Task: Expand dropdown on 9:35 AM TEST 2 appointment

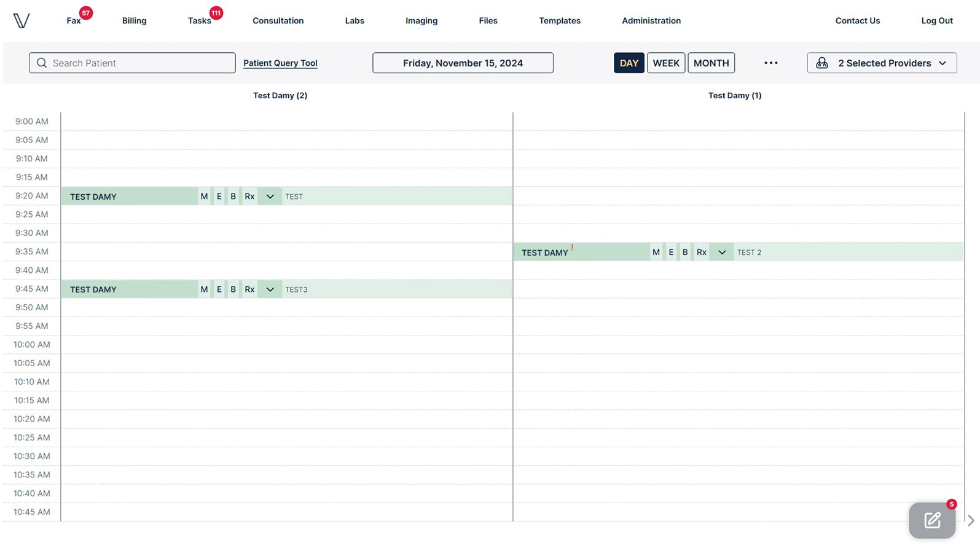Action: (x=722, y=252)
